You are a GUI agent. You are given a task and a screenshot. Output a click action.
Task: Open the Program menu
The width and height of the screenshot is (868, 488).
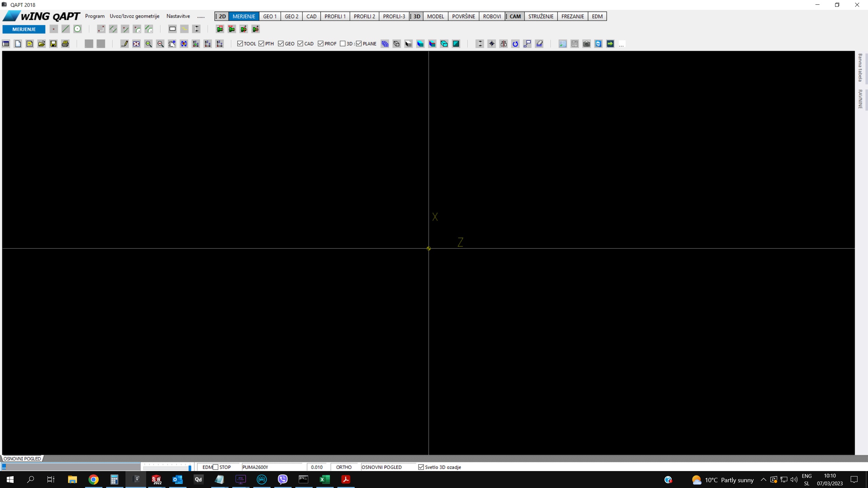pyautogui.click(x=95, y=16)
